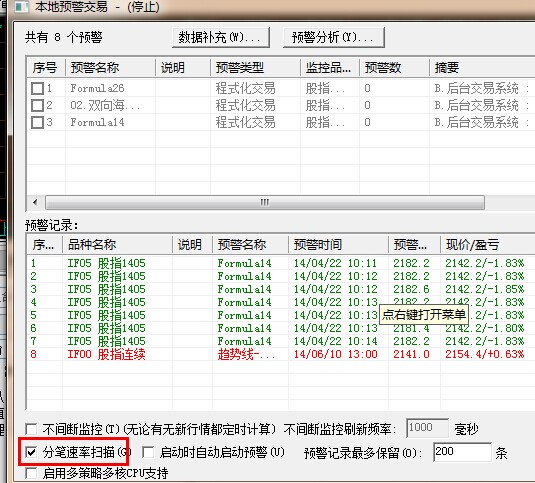Click 趋势线-... alert name in record 8

pos(246,354)
